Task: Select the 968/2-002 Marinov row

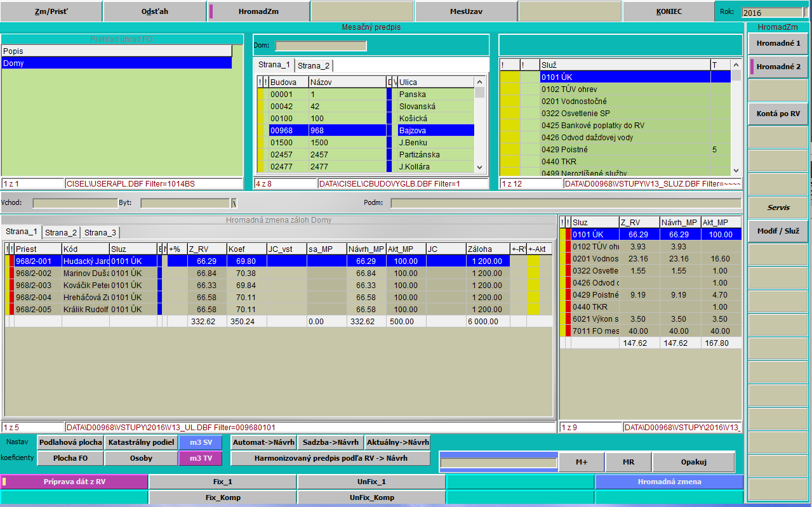Action: 279,273
